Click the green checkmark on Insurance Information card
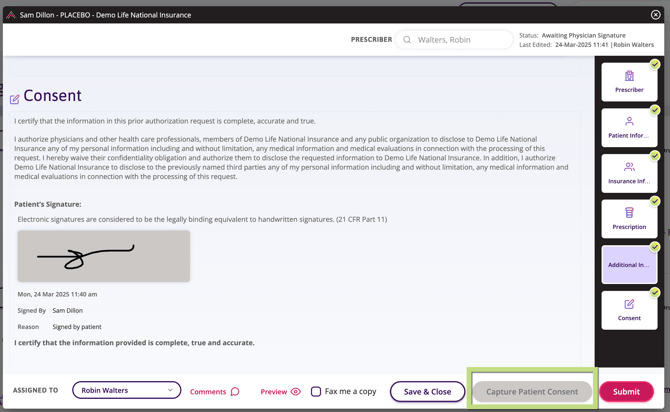This screenshot has height=412, width=670. [655, 156]
